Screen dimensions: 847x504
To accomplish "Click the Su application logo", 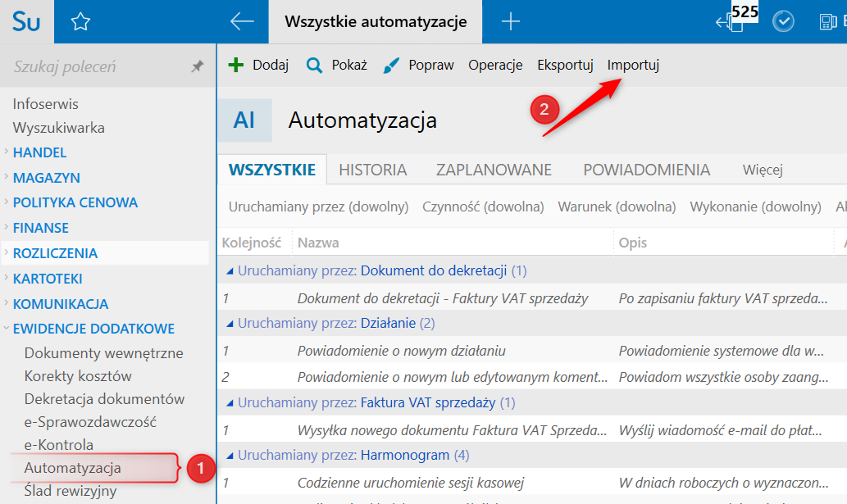I will (26, 22).
